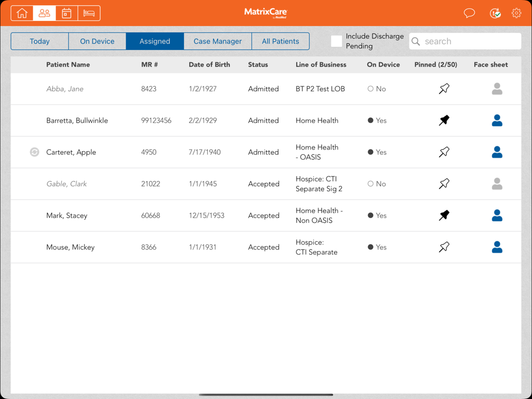
Task: Click the sync icon beside Carteret, Apple
Action: point(34,152)
